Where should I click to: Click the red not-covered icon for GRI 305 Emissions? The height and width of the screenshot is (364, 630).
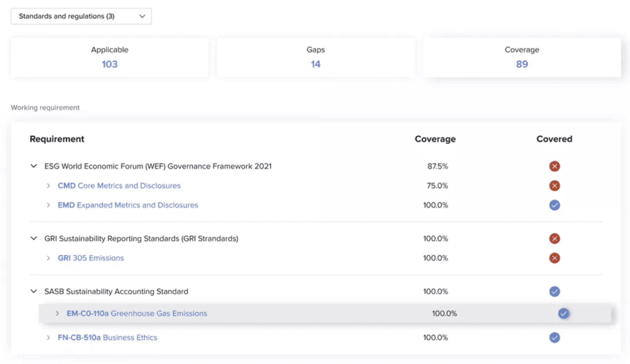coord(554,258)
